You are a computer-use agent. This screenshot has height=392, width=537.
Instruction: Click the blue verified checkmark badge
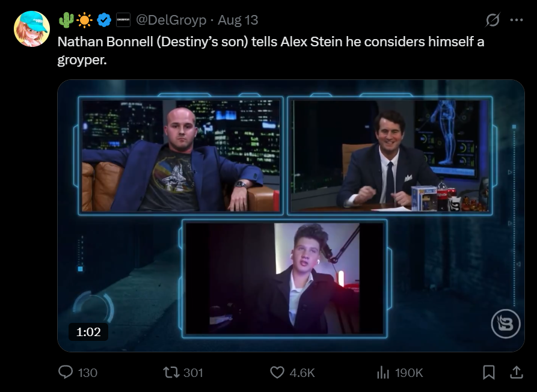pos(104,20)
